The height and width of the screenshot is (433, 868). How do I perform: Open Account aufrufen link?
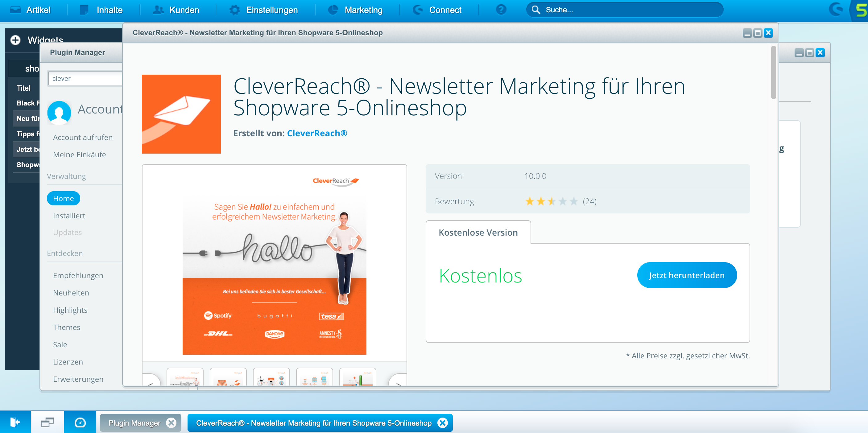(83, 138)
